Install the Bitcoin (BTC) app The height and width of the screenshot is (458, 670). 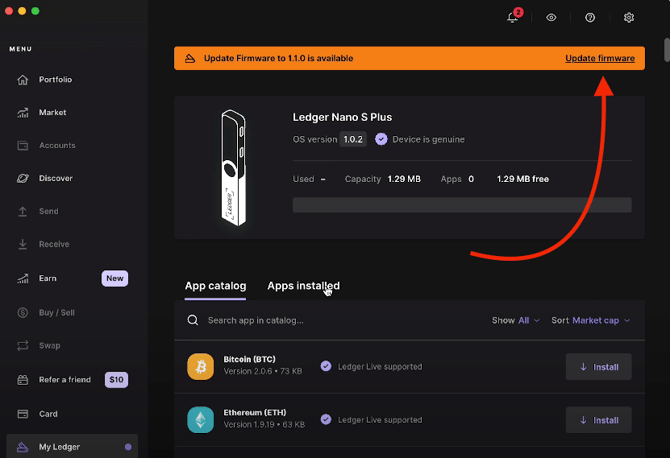pos(599,367)
